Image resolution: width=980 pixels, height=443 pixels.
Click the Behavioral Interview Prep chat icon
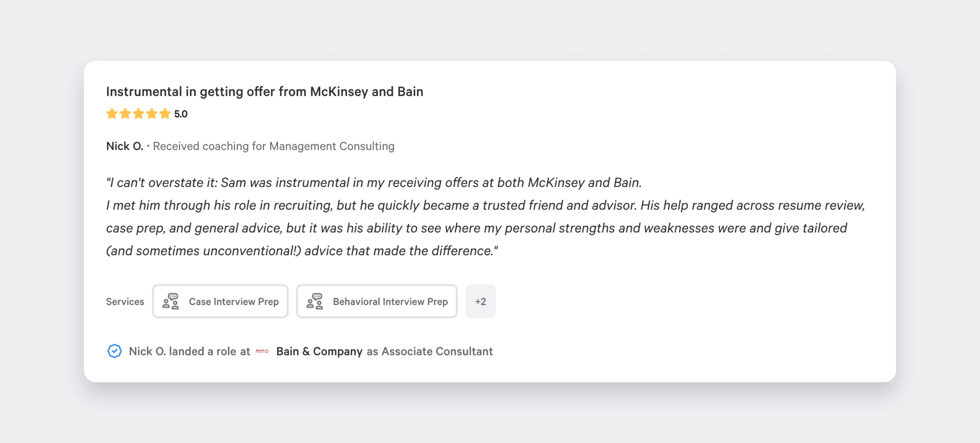click(315, 301)
